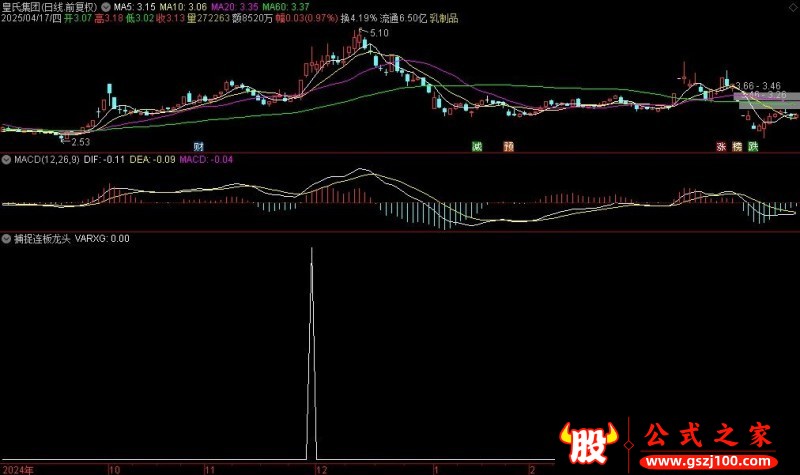
Task: Click the 乳制品 industry label
Action: (444, 18)
